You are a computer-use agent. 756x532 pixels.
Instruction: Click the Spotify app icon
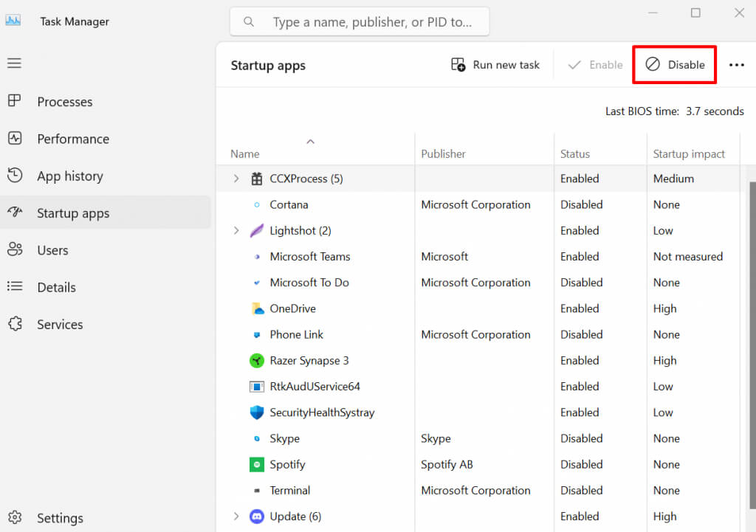pos(256,465)
